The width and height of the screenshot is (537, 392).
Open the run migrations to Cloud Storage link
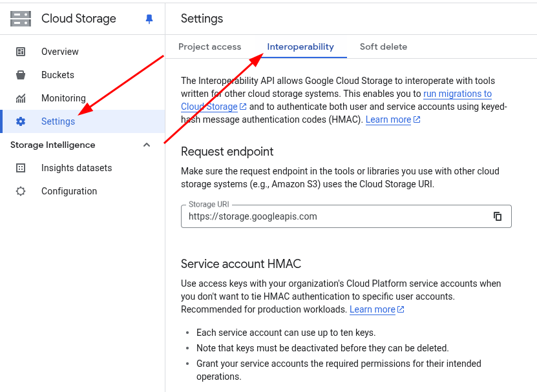point(457,94)
